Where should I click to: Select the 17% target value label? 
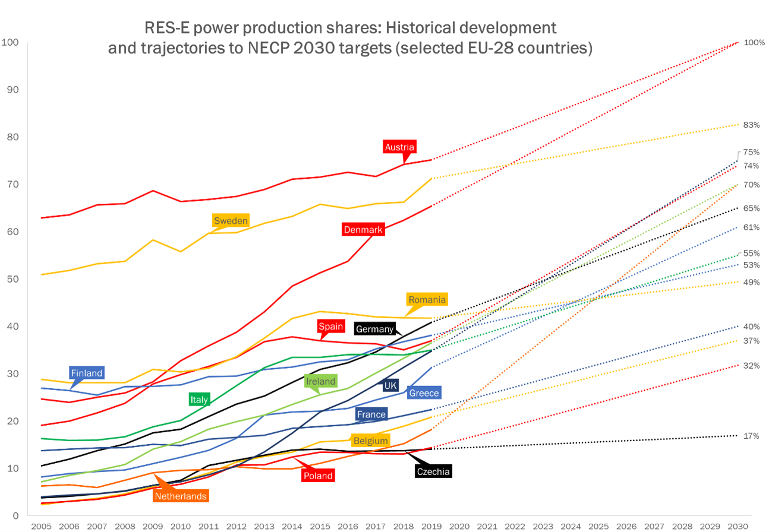point(751,436)
